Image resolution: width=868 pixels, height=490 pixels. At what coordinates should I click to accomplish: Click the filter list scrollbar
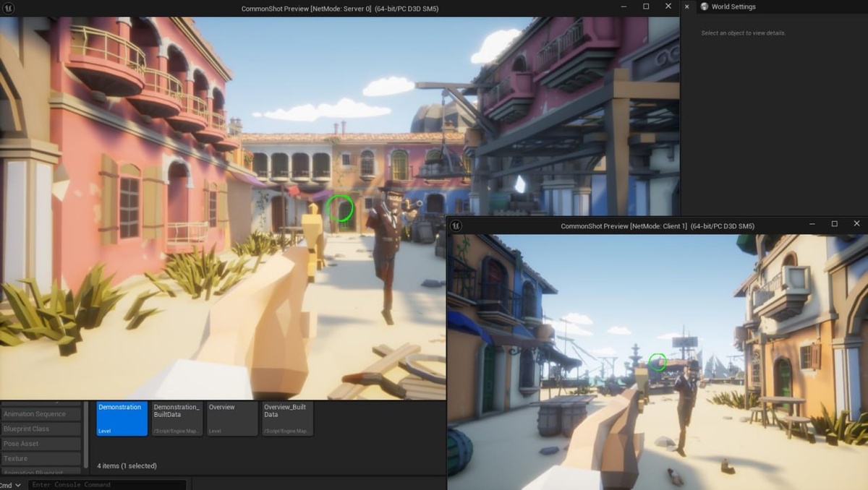click(86, 434)
